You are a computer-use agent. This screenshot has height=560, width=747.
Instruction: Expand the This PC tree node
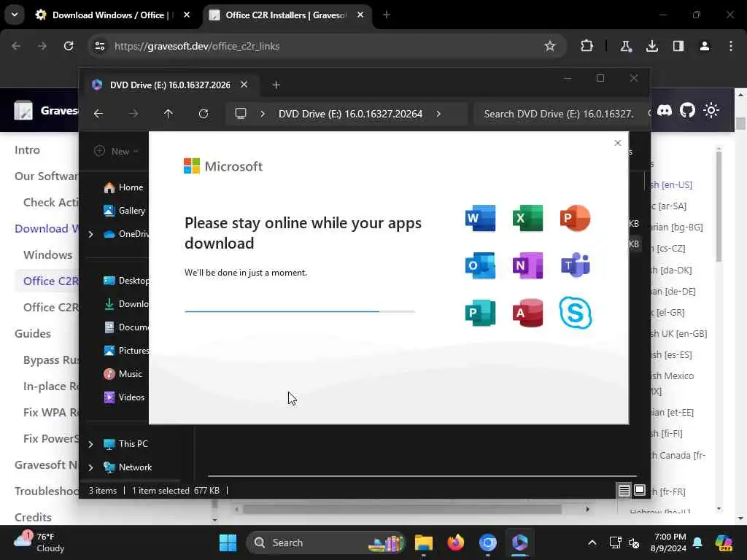pos(90,444)
